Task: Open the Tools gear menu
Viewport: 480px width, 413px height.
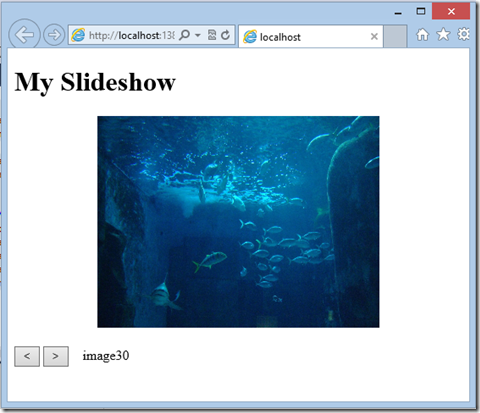Action: [x=464, y=34]
